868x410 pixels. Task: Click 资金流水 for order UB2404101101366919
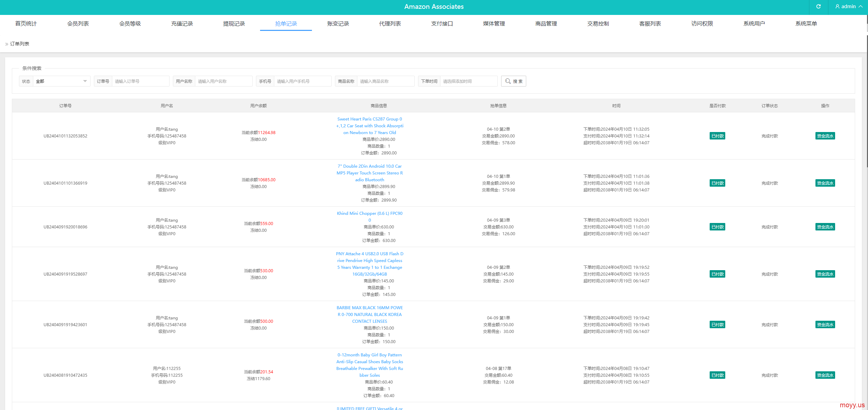click(x=825, y=183)
